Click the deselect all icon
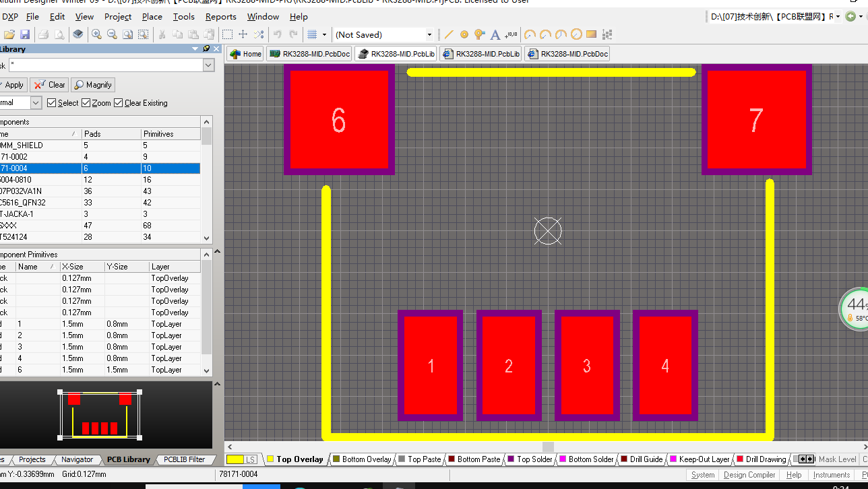The height and width of the screenshot is (489, 868). pyautogui.click(x=259, y=34)
